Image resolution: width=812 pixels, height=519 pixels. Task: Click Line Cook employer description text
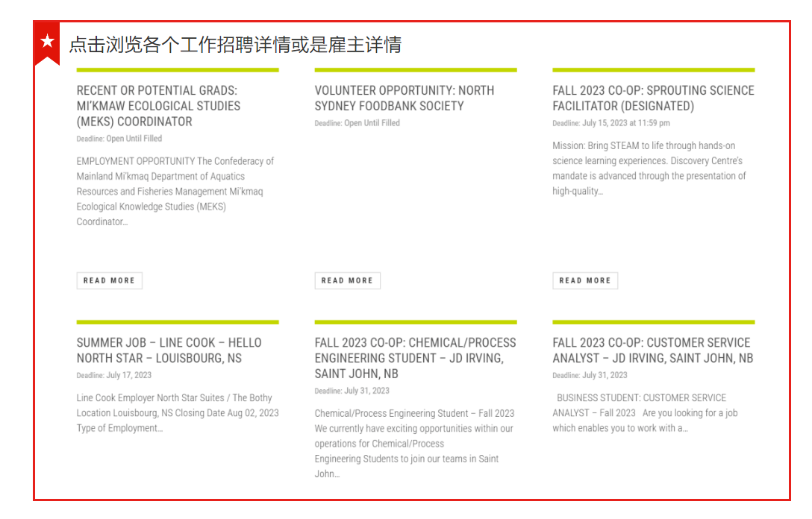pyautogui.click(x=177, y=413)
